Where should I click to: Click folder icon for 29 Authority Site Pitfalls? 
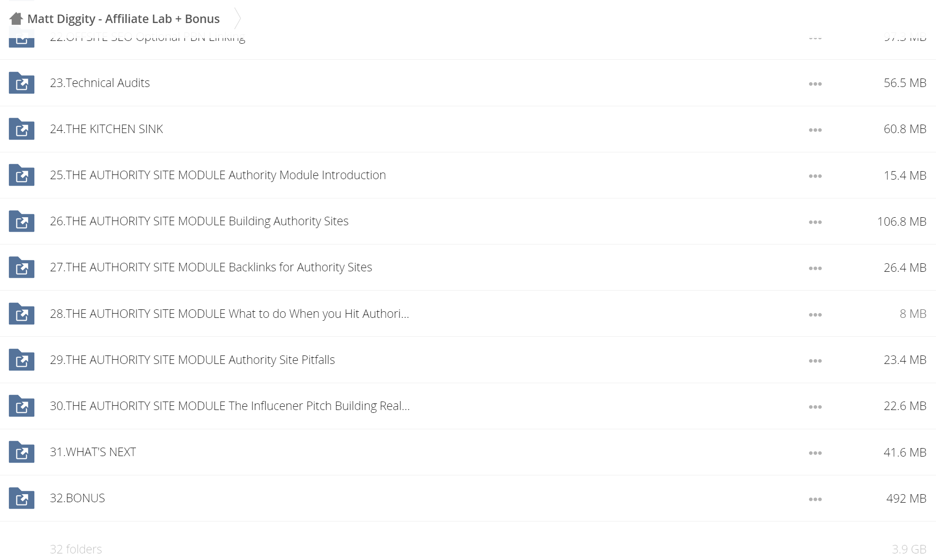click(22, 360)
